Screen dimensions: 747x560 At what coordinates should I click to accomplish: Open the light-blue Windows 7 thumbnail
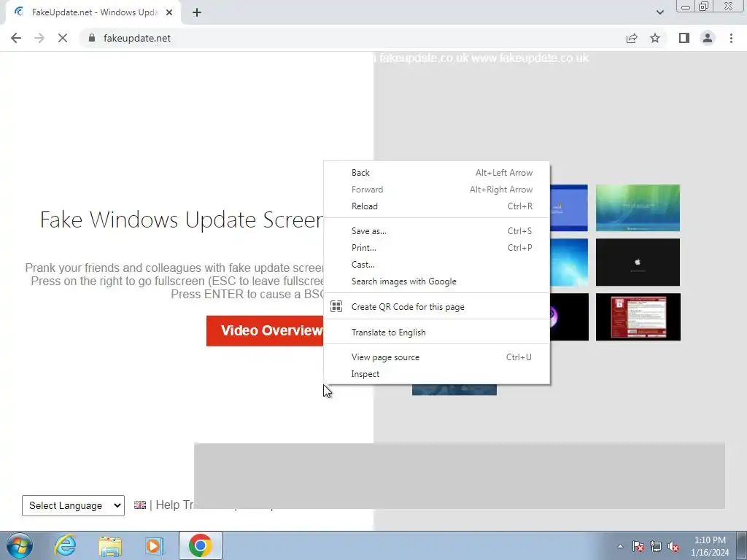tap(569, 262)
